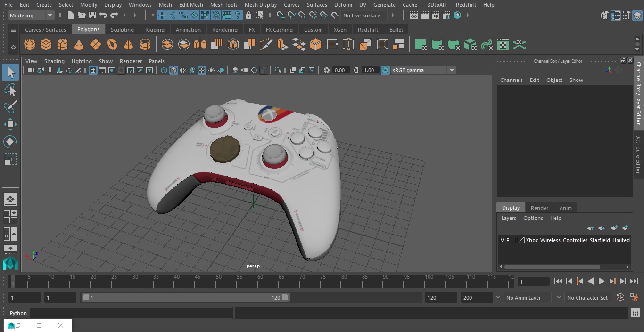The width and height of the screenshot is (644, 332).
Task: Open the Mesh Tools menu
Action: click(x=223, y=5)
